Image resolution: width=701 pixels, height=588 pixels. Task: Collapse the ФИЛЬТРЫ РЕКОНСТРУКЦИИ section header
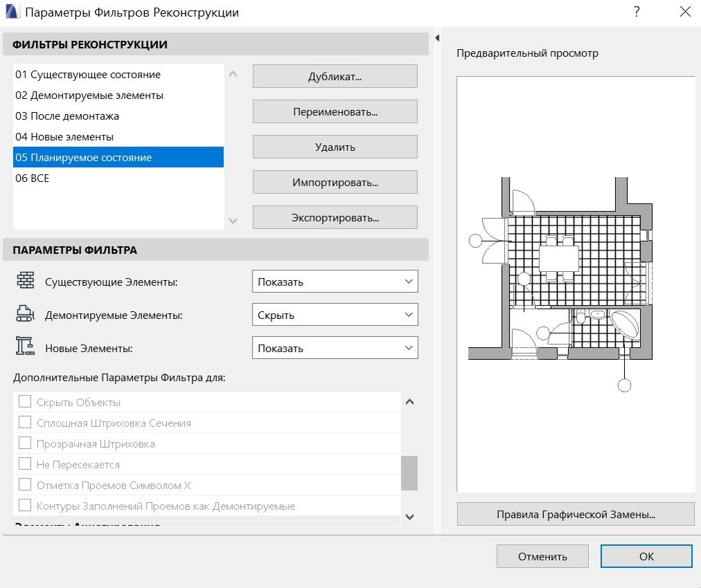tap(215, 44)
